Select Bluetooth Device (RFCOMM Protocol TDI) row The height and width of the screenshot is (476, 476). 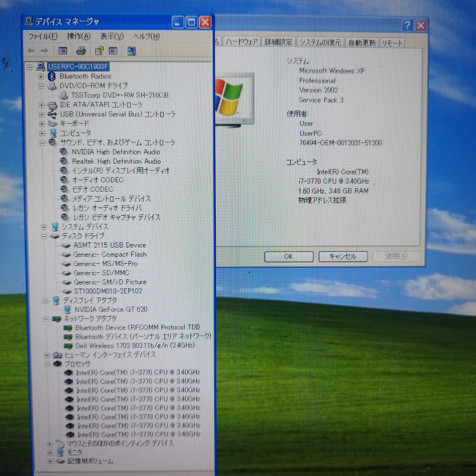[137, 328]
